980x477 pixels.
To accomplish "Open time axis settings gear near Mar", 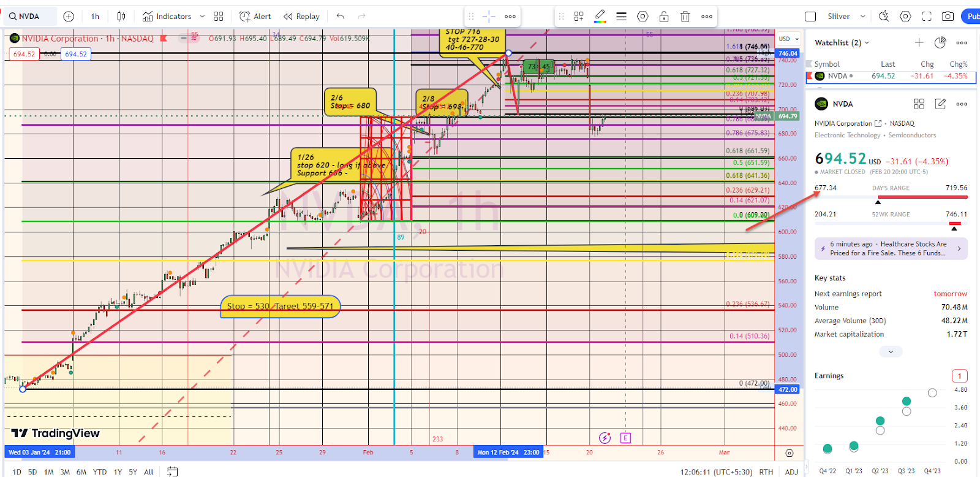I will (x=790, y=453).
